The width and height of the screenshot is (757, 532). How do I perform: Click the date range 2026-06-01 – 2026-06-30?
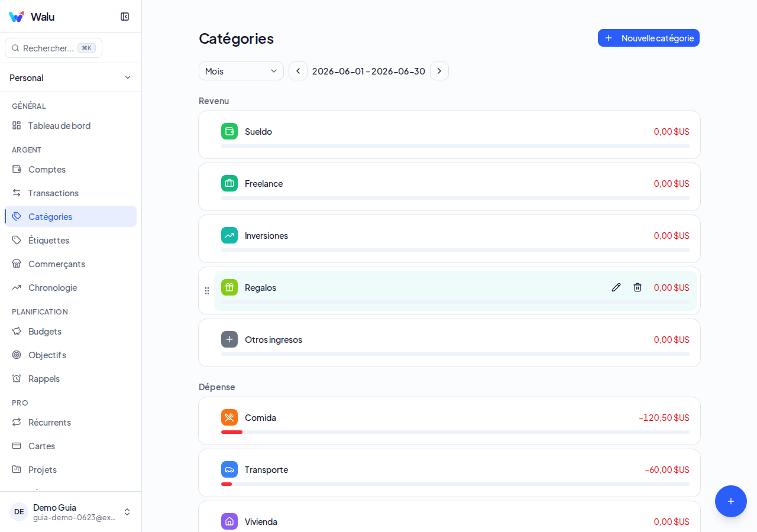click(x=368, y=71)
